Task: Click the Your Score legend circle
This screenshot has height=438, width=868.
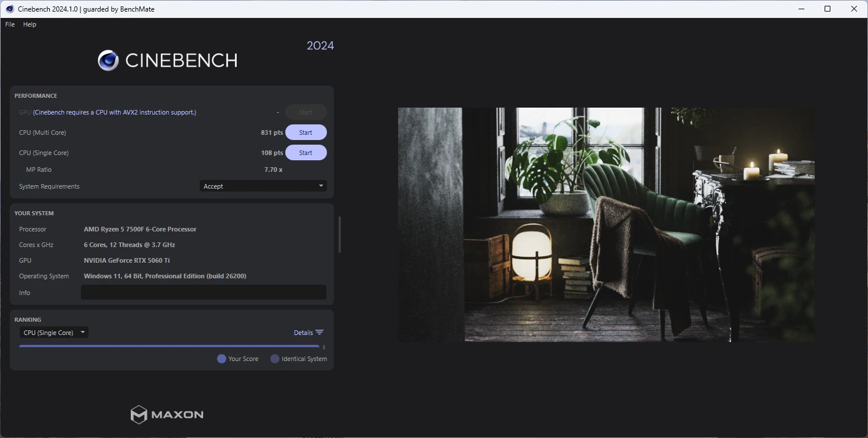Action: click(221, 359)
